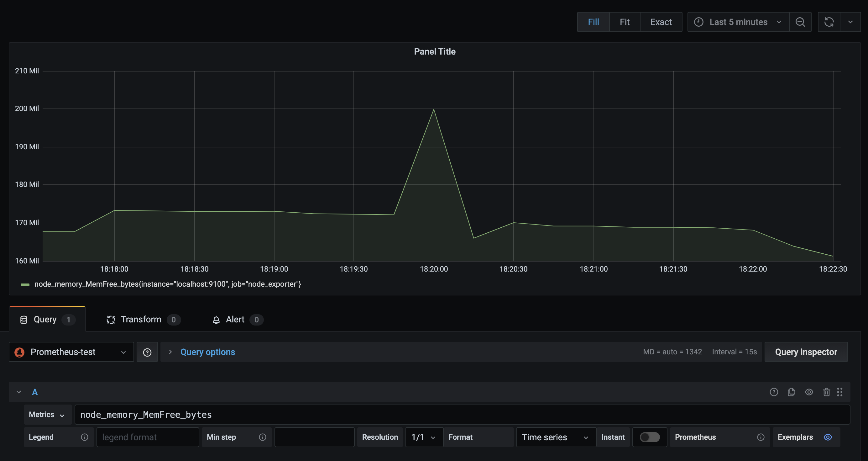This screenshot has height=461, width=868.
Task: Open the Query inspector
Action: pos(806,352)
